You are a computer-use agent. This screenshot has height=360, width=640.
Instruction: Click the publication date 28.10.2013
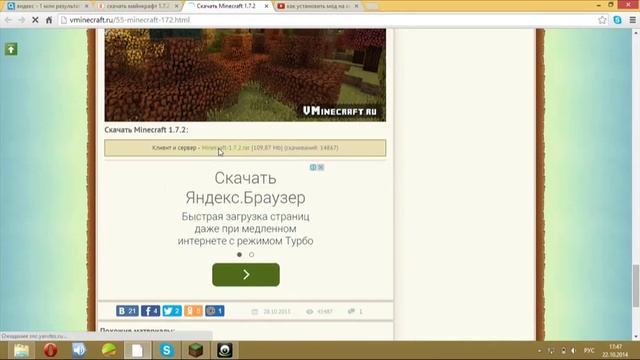point(277,311)
